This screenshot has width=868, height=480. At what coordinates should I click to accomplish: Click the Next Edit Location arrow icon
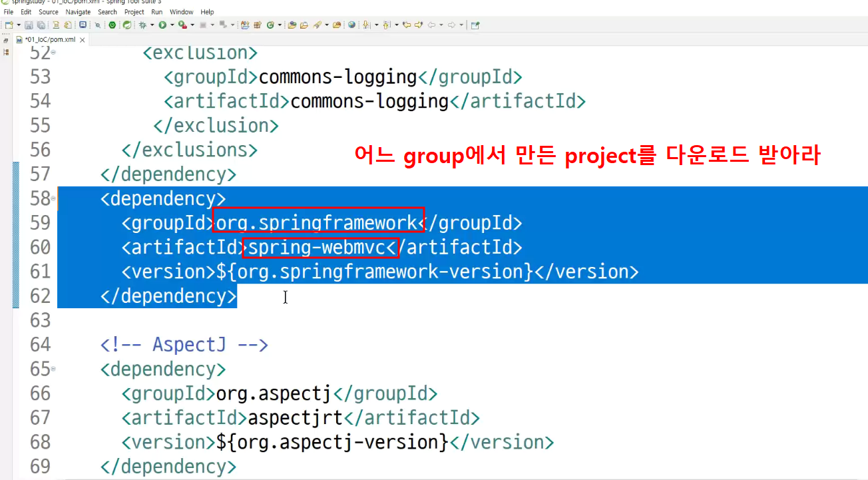tap(419, 25)
